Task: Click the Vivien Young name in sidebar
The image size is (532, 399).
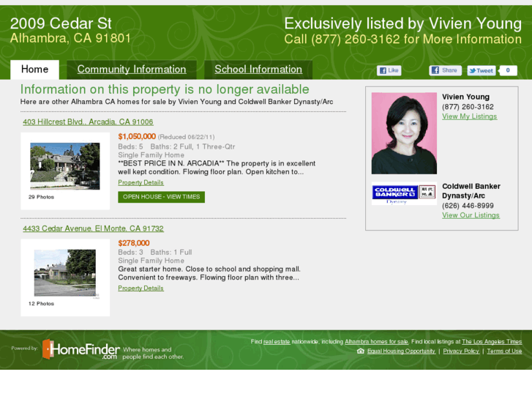Action: 465,97
